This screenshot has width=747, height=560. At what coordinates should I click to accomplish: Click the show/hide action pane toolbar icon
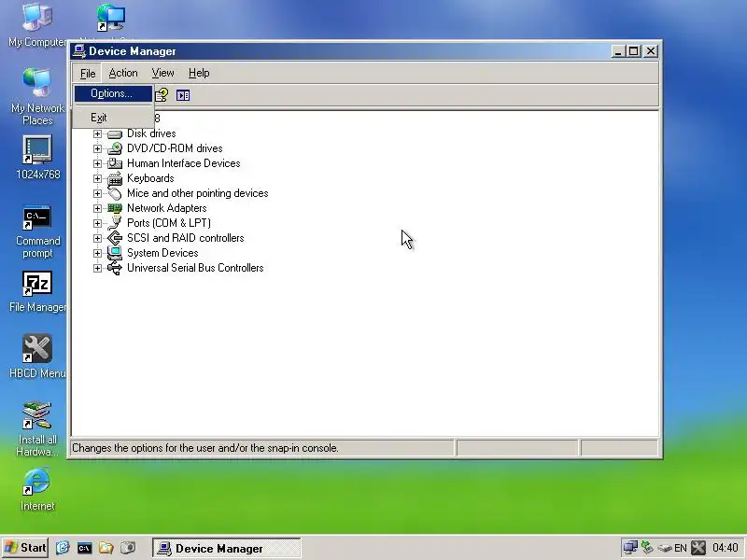183,95
